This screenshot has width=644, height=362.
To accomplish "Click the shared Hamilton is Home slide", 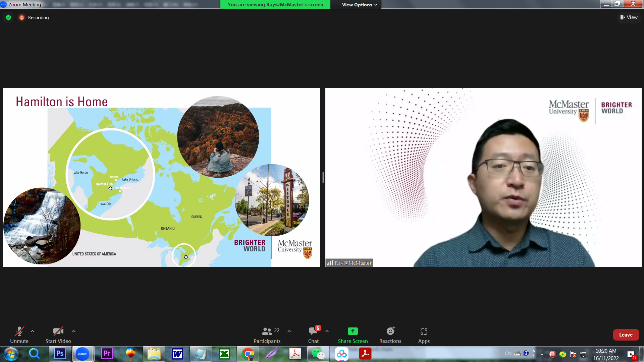I will coord(161,177).
